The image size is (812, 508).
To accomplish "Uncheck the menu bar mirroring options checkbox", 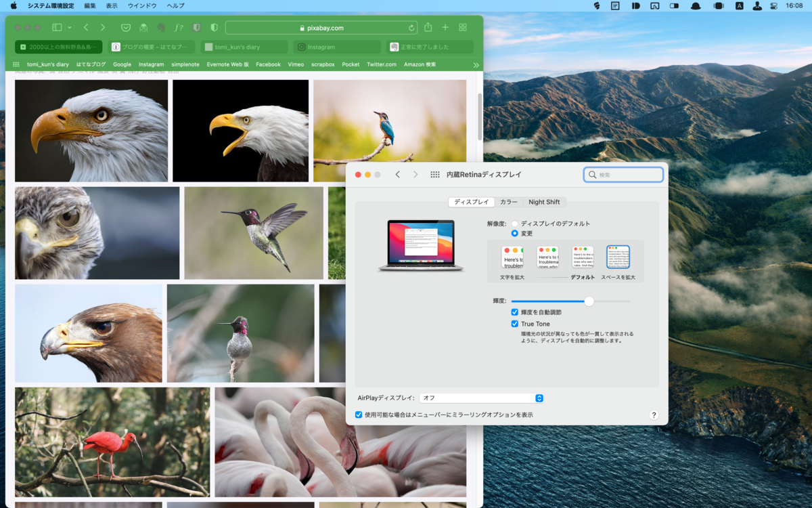I will pyautogui.click(x=359, y=415).
